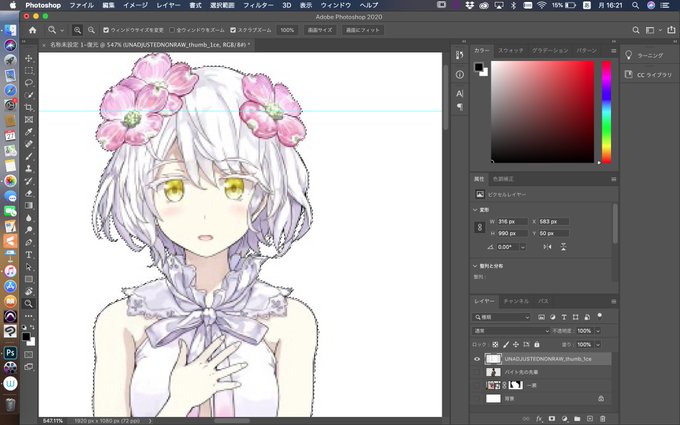Screen dimensions: 680x425
Task: Open the Paragraph panel icon
Action: click(460, 106)
